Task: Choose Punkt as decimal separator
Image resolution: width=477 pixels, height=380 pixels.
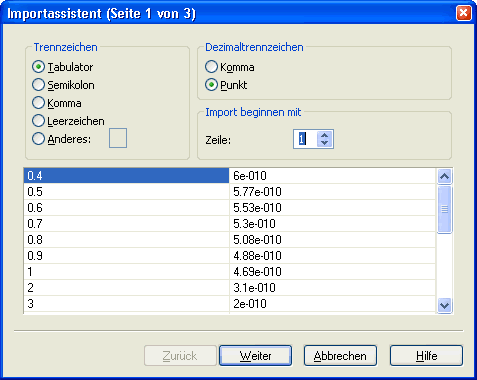Action: (226, 85)
